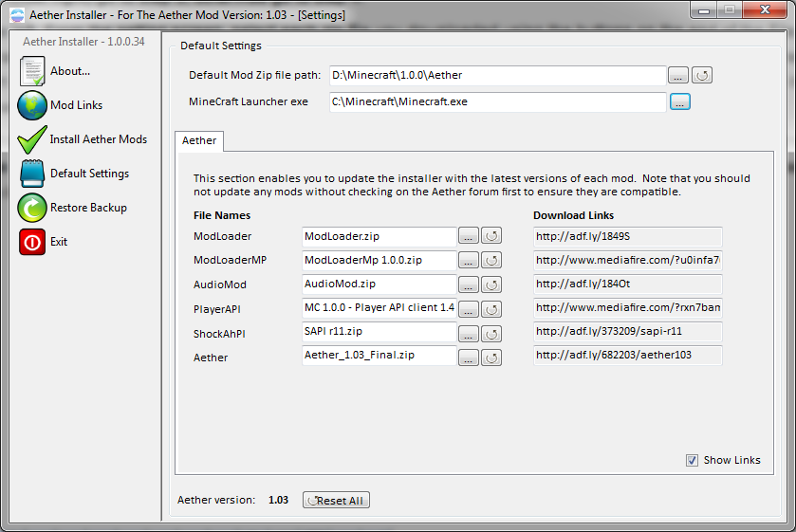
Task: Reset the ModLoader file name
Action: click(x=491, y=236)
